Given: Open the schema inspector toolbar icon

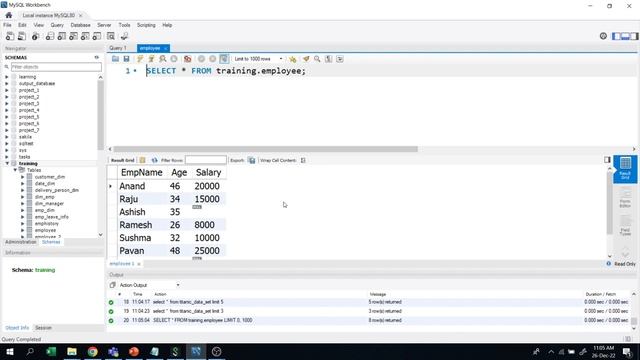Looking at the screenshot, I should (x=36, y=36).
